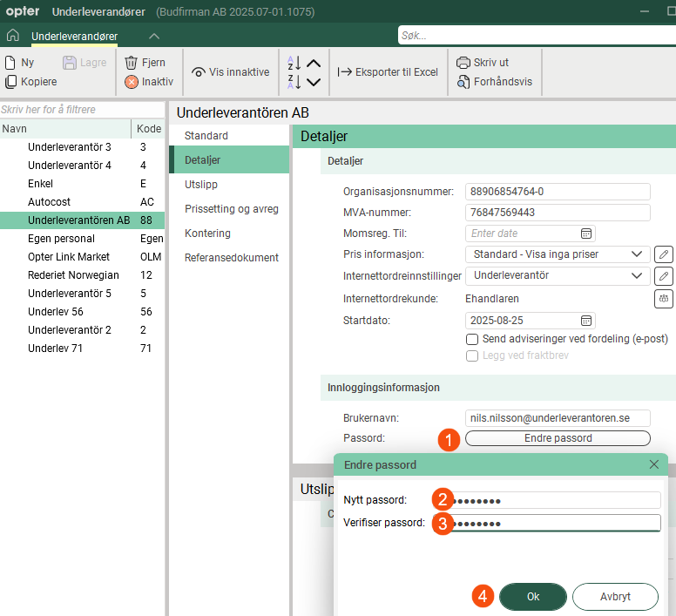Enable Send adviseringer ved fordeling checkbox

tap(472, 339)
